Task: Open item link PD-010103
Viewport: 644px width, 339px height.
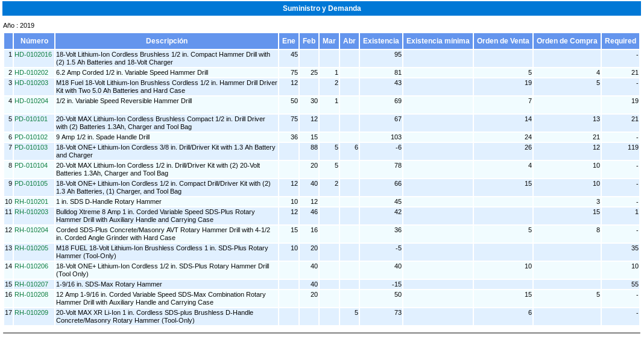Action: point(31,147)
